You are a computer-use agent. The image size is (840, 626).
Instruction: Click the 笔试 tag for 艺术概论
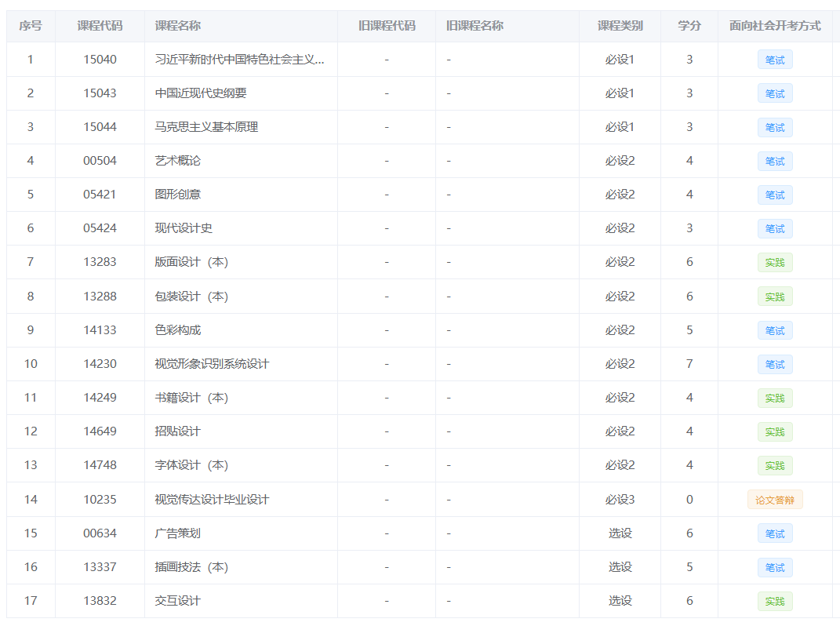coord(775,162)
